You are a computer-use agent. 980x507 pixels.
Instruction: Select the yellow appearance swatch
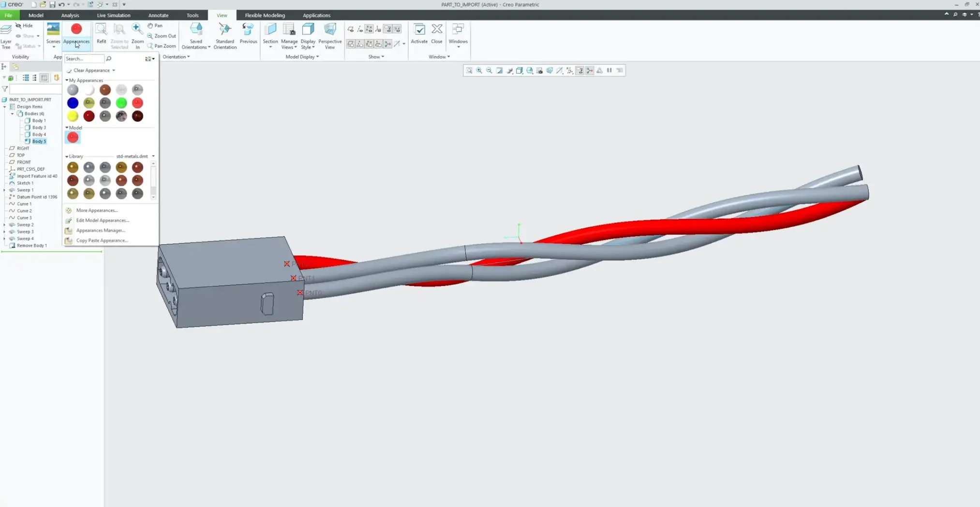click(73, 116)
